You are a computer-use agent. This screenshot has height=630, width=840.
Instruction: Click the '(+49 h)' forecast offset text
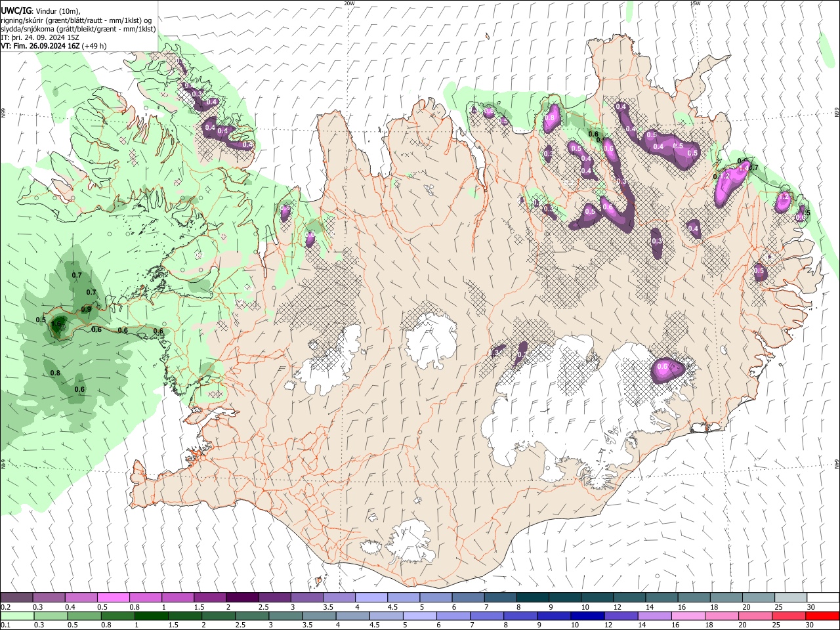94,46
